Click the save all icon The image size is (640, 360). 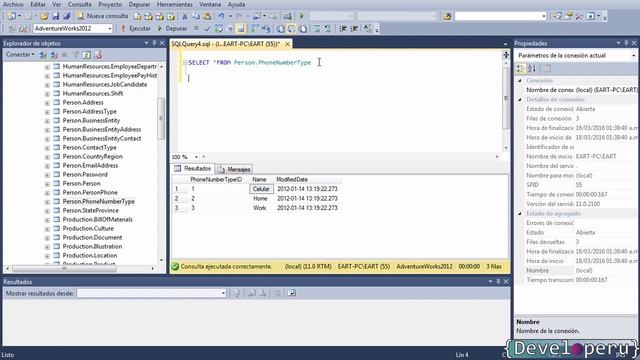(67, 16)
